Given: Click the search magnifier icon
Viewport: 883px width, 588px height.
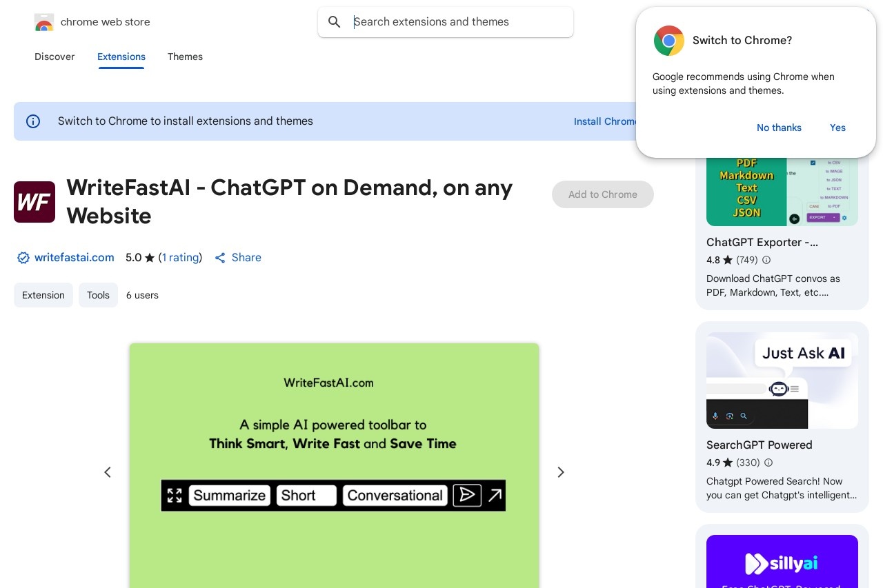Looking at the screenshot, I should [x=335, y=22].
